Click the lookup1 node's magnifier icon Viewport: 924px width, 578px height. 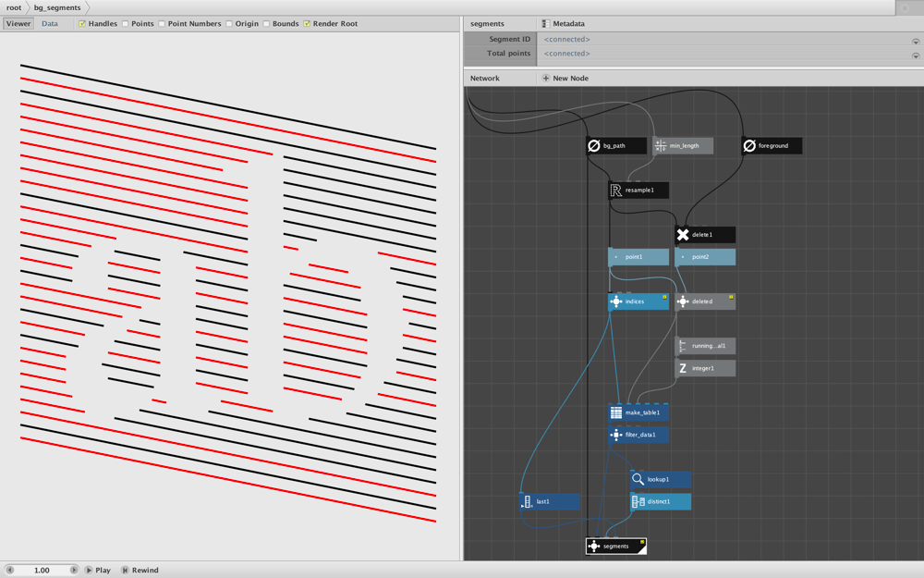(x=638, y=479)
